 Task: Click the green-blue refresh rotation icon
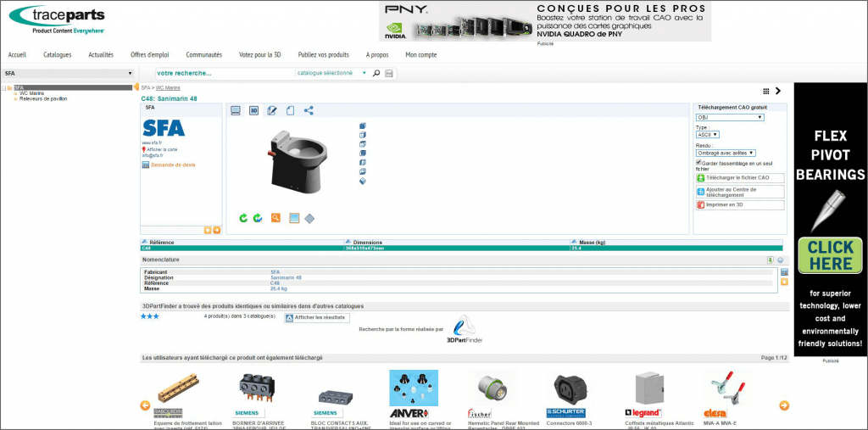258,218
